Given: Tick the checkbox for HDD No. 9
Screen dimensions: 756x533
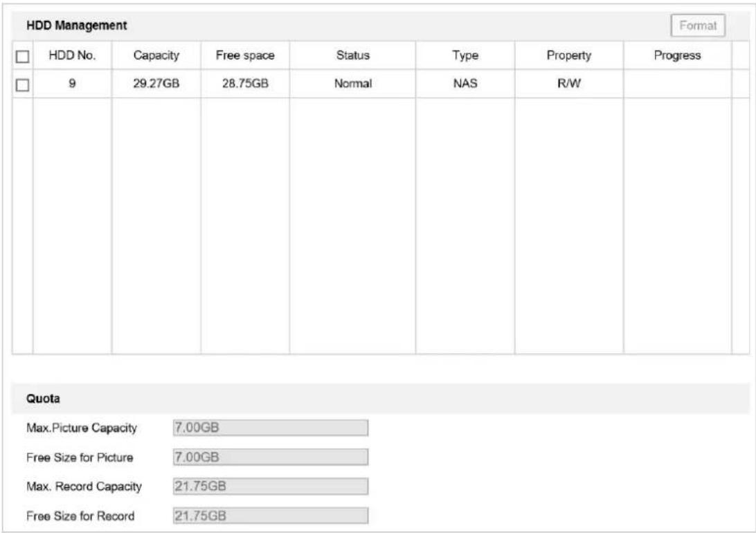Looking at the screenshot, I should click(x=22, y=85).
